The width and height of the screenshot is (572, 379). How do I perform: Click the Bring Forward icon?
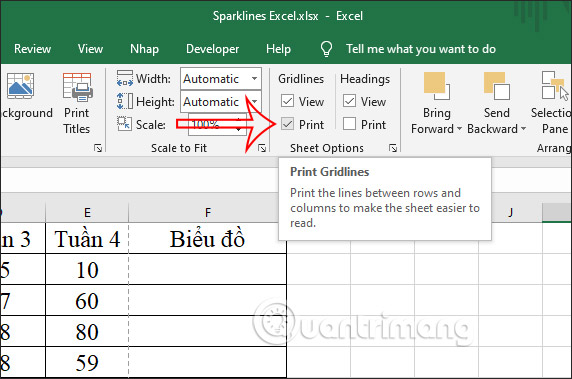437,86
